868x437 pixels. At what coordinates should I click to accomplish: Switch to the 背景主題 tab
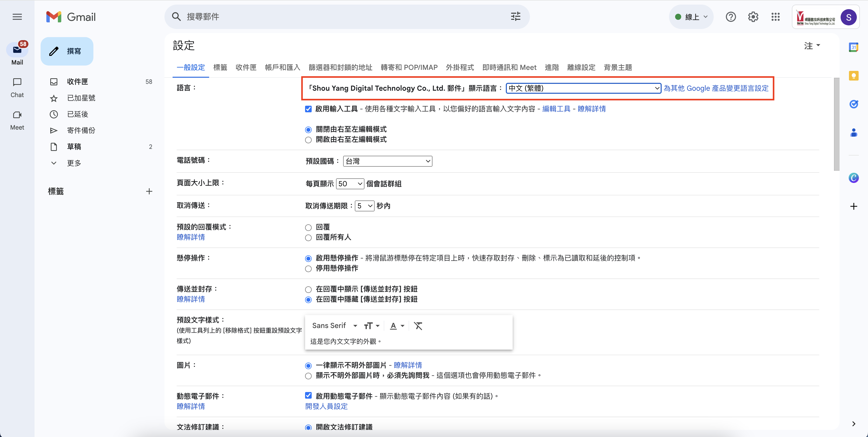pyautogui.click(x=617, y=67)
